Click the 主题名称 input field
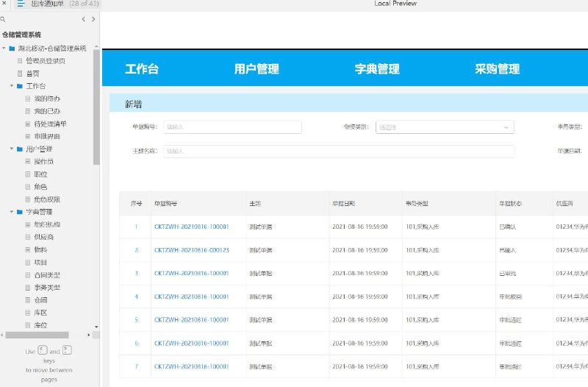 click(x=339, y=152)
